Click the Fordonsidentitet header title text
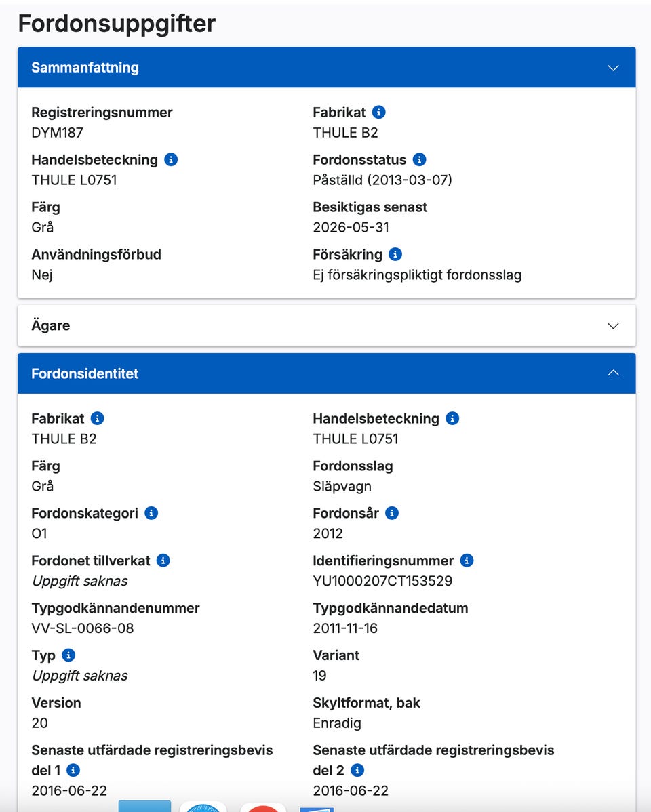The height and width of the screenshot is (812, 651). click(x=85, y=374)
